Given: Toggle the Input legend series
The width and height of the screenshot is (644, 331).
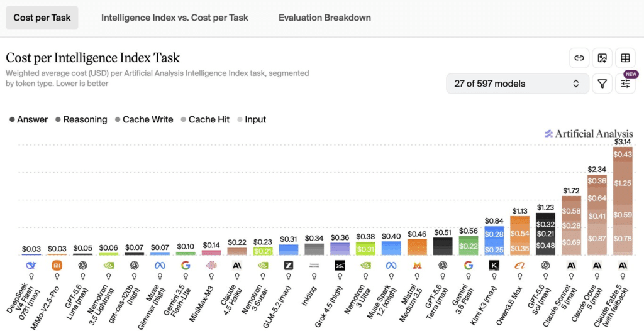Looking at the screenshot, I should pyautogui.click(x=252, y=120).
